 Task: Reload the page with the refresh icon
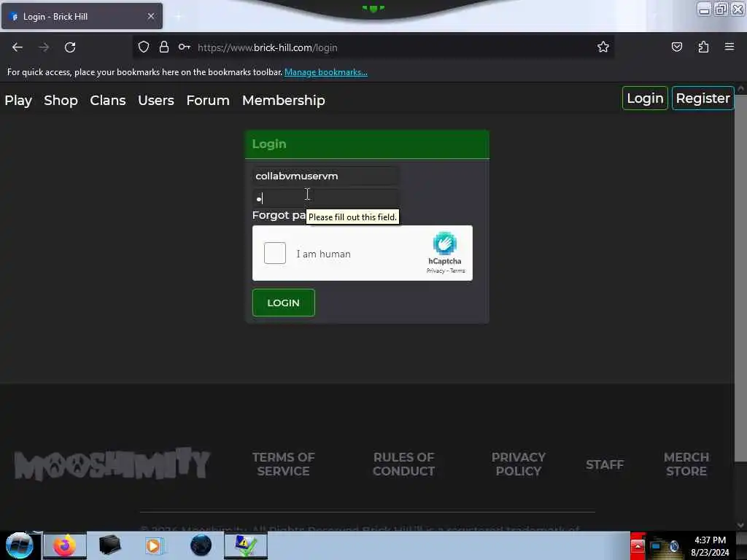[x=70, y=47]
